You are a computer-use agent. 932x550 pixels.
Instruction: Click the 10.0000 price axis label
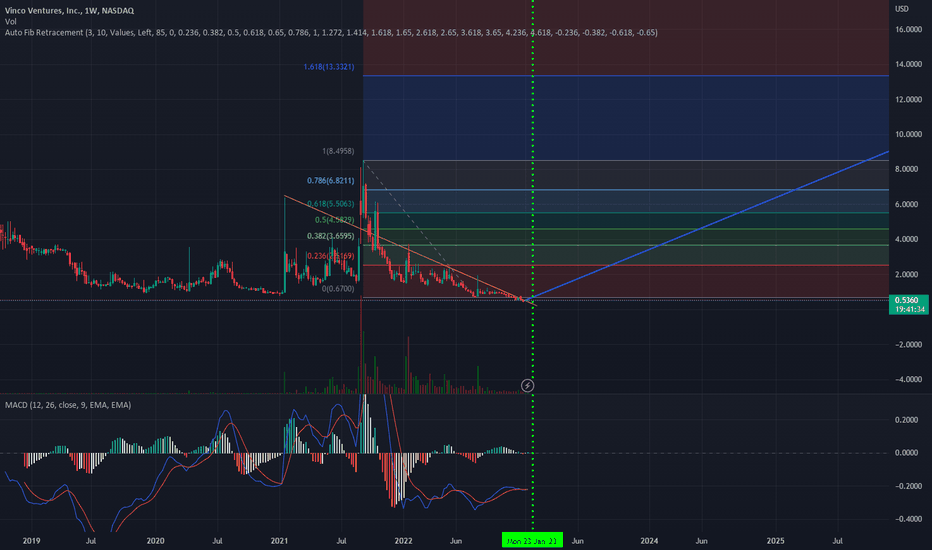coord(908,134)
